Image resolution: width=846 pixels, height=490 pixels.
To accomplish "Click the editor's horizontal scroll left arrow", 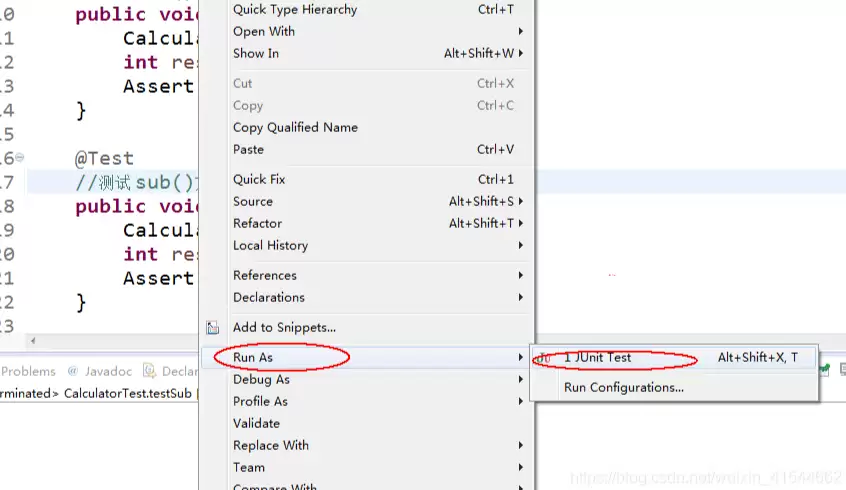I will point(33,341).
